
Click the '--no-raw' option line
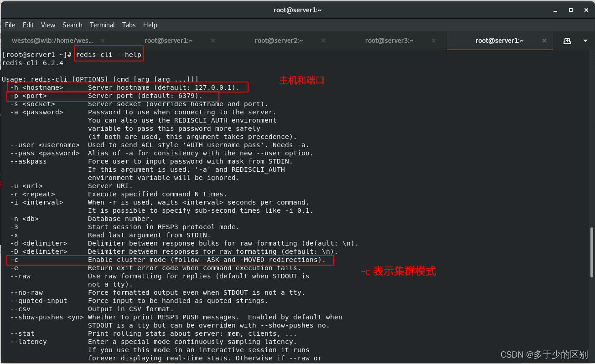158,292
